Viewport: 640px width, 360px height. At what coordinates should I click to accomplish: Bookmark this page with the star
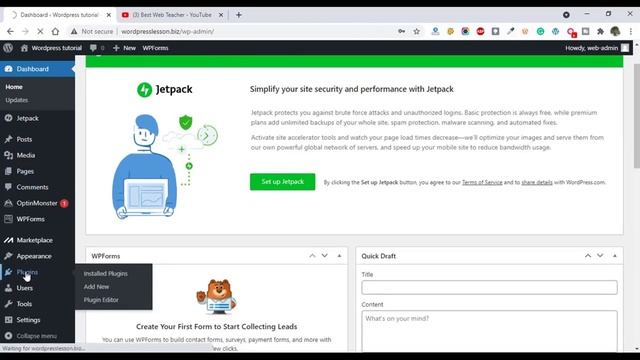[416, 31]
